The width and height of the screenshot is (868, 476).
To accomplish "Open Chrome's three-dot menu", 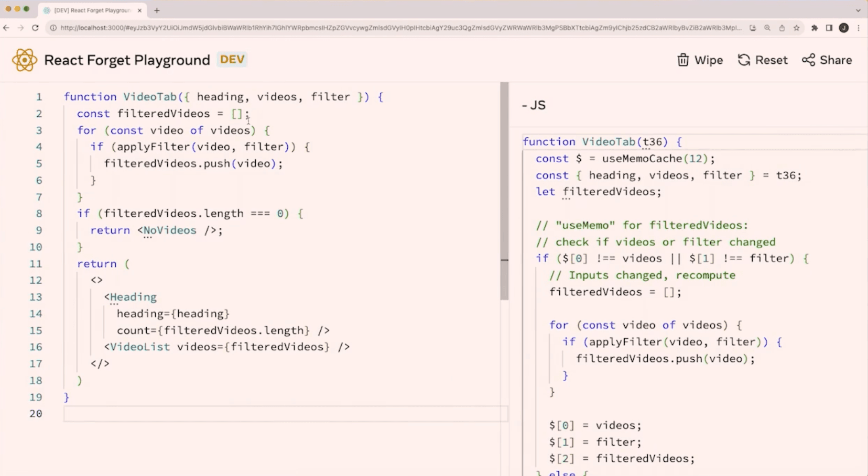I will pos(859,28).
